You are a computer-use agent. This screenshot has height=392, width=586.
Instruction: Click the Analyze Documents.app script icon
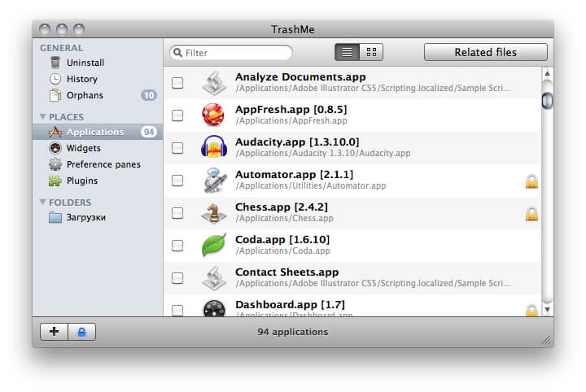(214, 83)
